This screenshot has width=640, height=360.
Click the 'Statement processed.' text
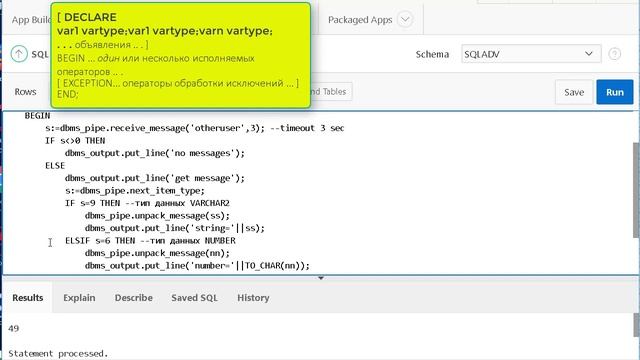click(58, 353)
